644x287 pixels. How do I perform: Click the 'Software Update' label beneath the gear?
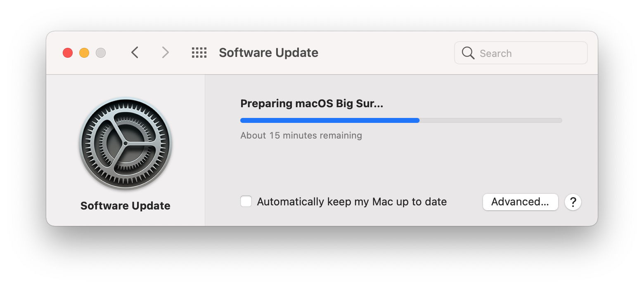pos(125,206)
